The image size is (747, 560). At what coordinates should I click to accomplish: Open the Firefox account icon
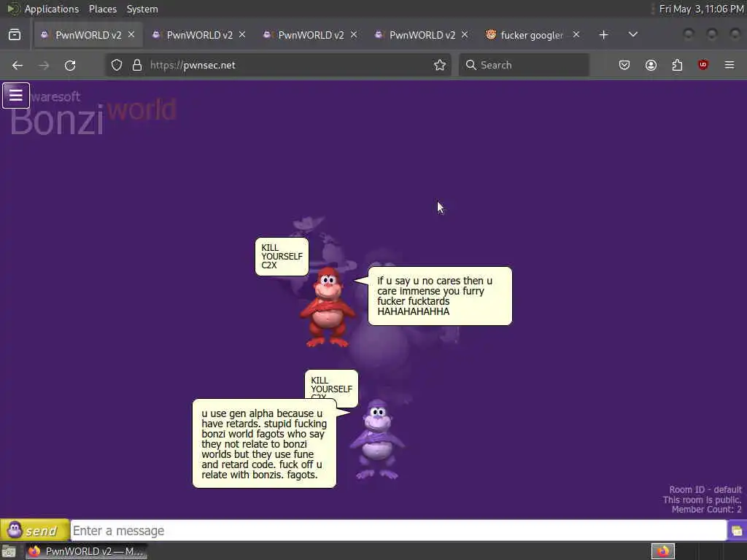(651, 65)
